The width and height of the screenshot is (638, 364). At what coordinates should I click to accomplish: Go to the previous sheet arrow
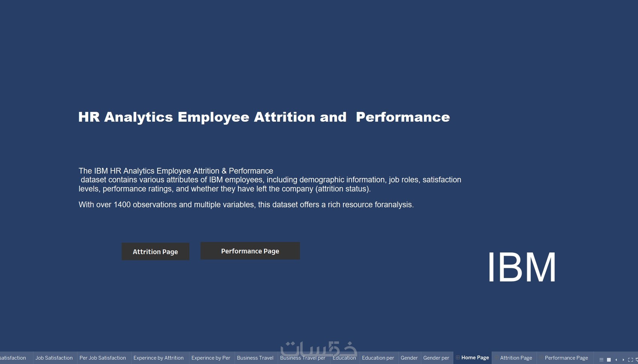click(616, 359)
